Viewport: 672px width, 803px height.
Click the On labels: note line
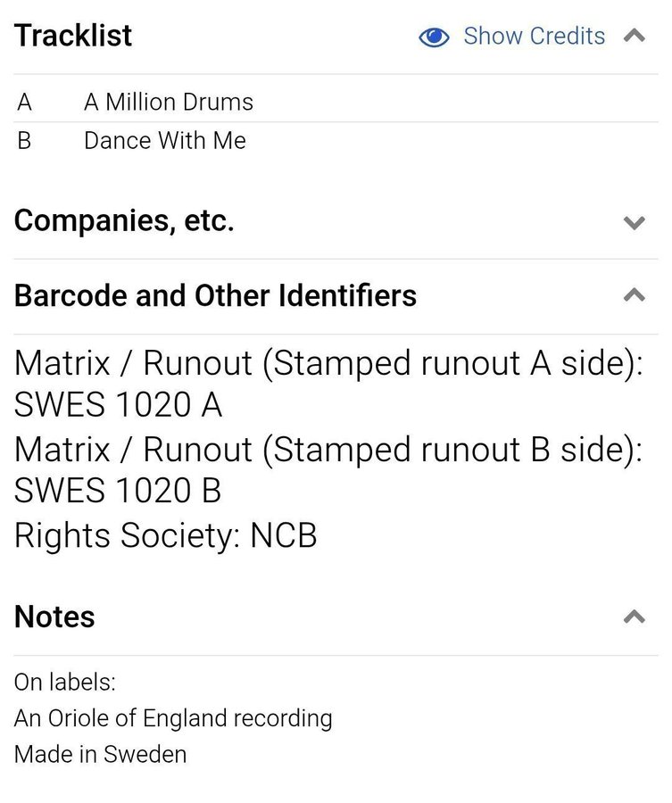pos(65,683)
